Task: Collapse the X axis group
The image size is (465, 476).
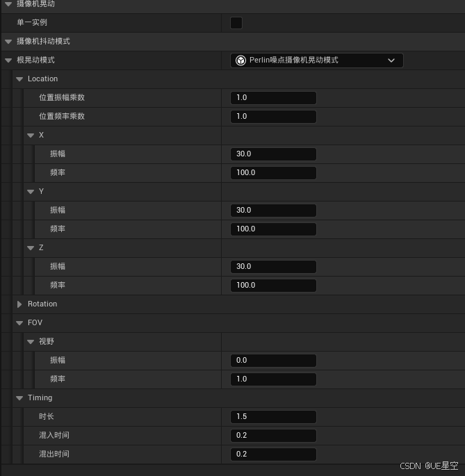Action: pyautogui.click(x=31, y=136)
